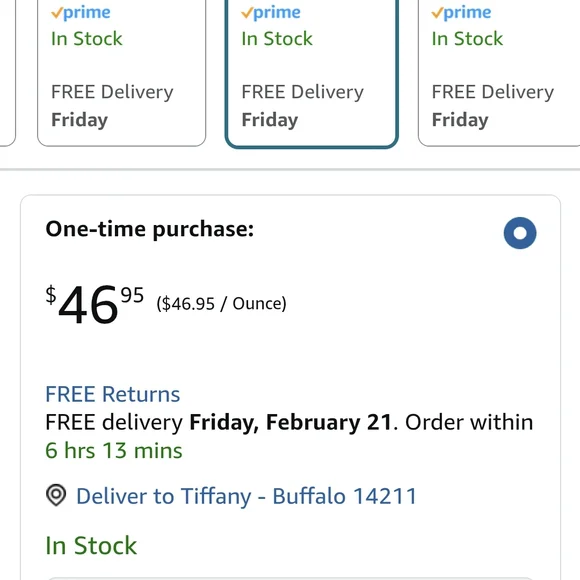Open the FREE Returns link
This screenshot has height=580, width=580.
click(x=112, y=394)
